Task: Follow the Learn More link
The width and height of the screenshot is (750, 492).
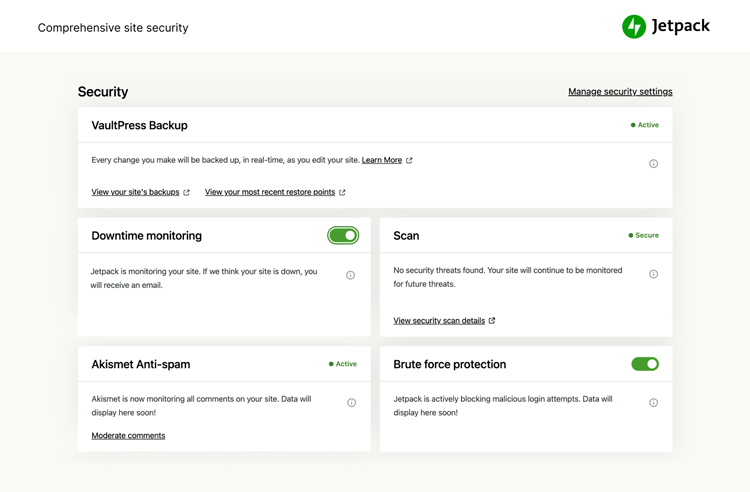Action: click(x=382, y=160)
